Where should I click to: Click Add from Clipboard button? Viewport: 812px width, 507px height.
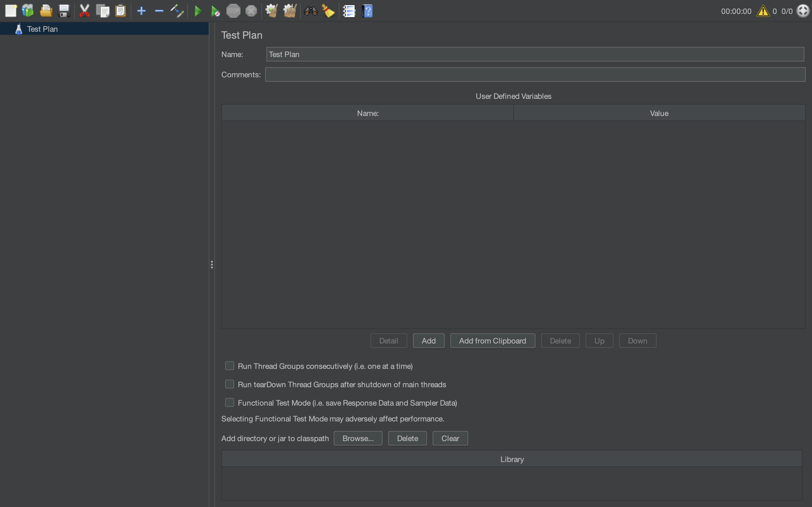pyautogui.click(x=492, y=341)
